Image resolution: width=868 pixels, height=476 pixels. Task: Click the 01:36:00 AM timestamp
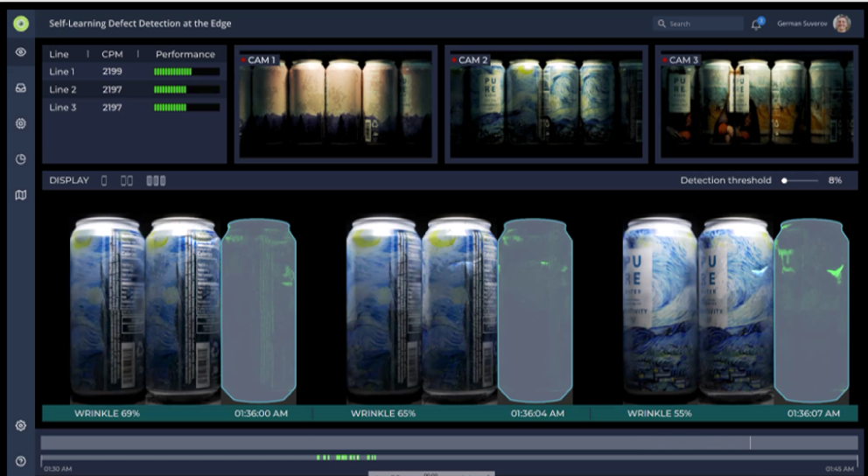pos(261,414)
